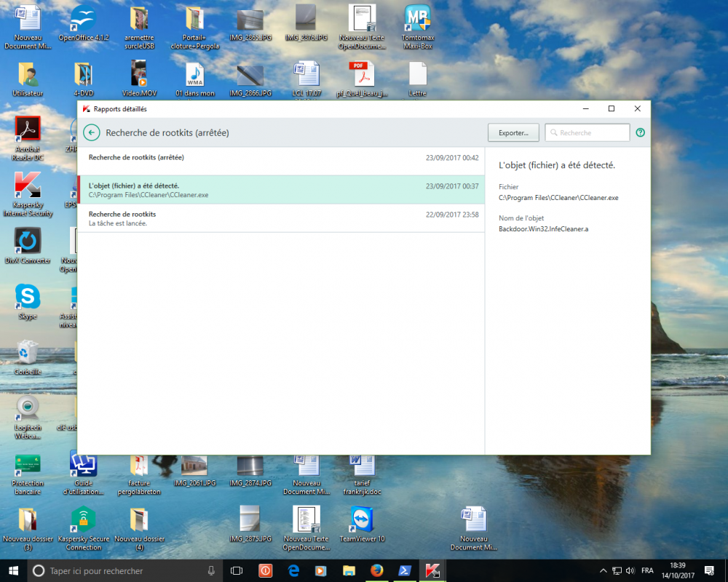Select the detected CCleaner.exe object row
The height and width of the screenshot is (582, 728).
[281, 190]
